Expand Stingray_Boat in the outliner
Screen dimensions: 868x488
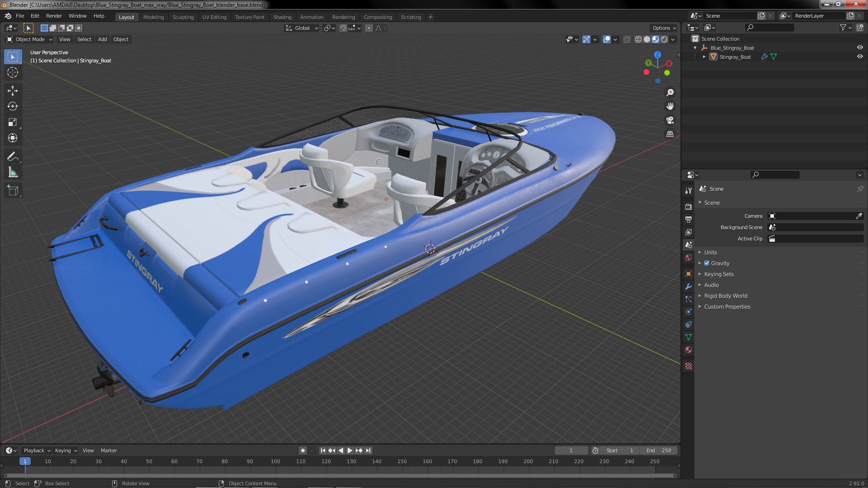[704, 57]
